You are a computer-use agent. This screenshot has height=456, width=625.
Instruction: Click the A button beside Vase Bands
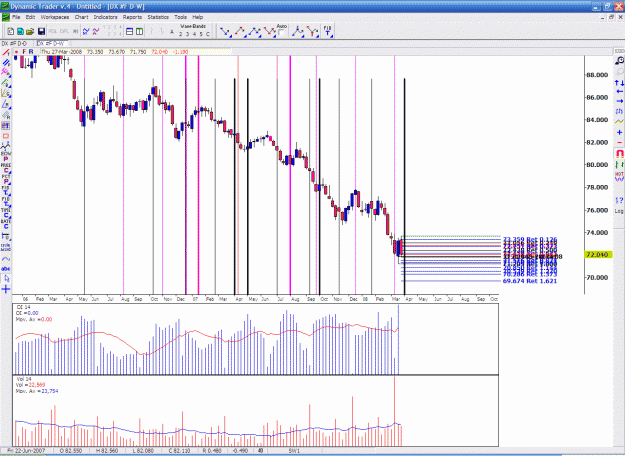pyautogui.click(x=172, y=32)
